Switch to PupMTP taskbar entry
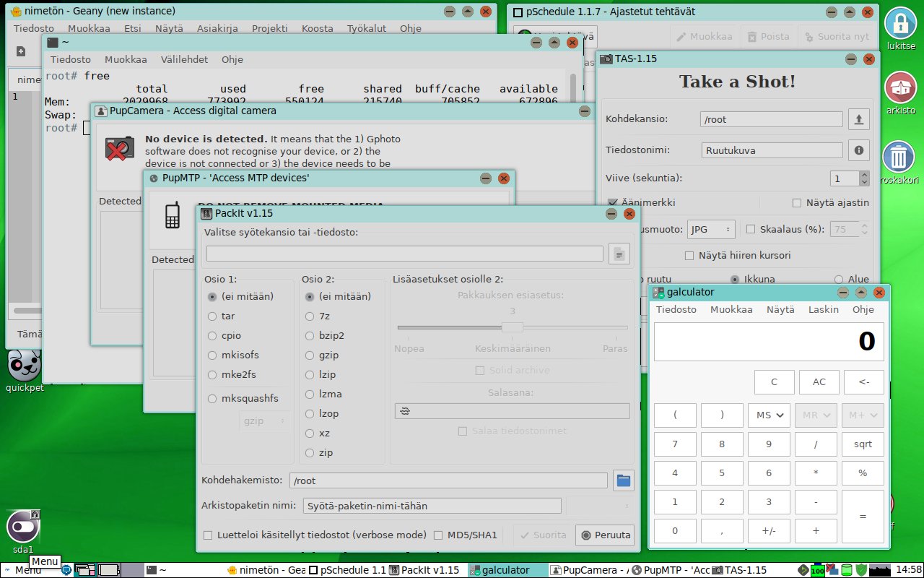This screenshot has width=924, height=578. [x=671, y=570]
